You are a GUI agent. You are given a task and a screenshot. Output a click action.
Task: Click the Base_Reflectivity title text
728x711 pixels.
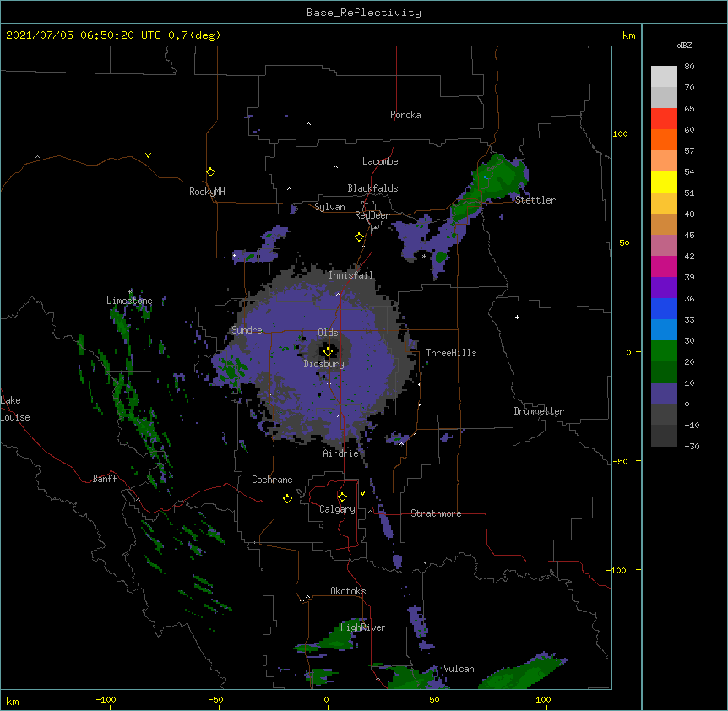tap(364, 13)
